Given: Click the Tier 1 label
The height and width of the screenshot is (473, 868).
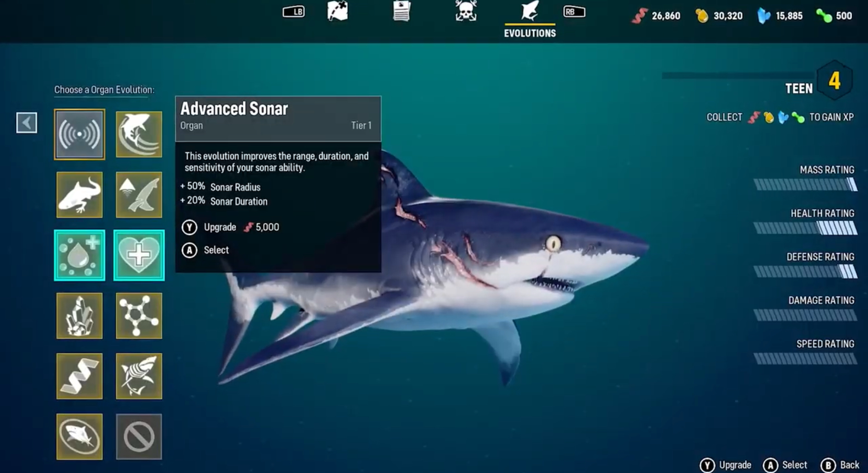Looking at the screenshot, I should [x=361, y=126].
